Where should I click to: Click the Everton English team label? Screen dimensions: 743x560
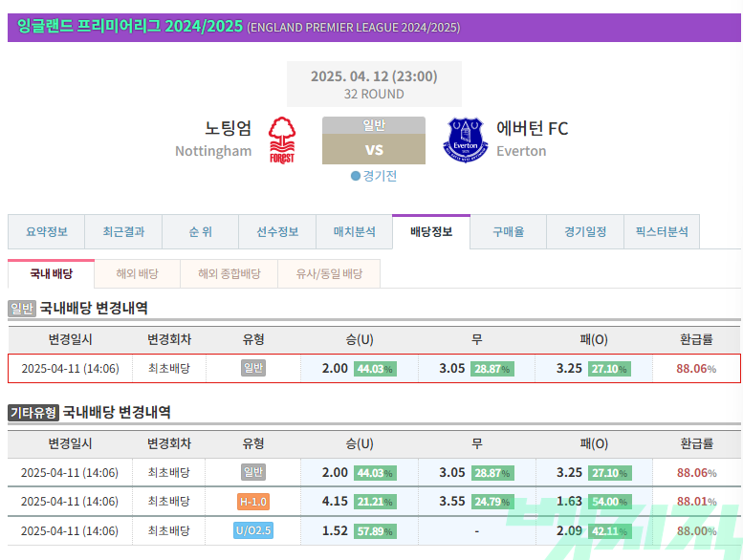tap(521, 152)
